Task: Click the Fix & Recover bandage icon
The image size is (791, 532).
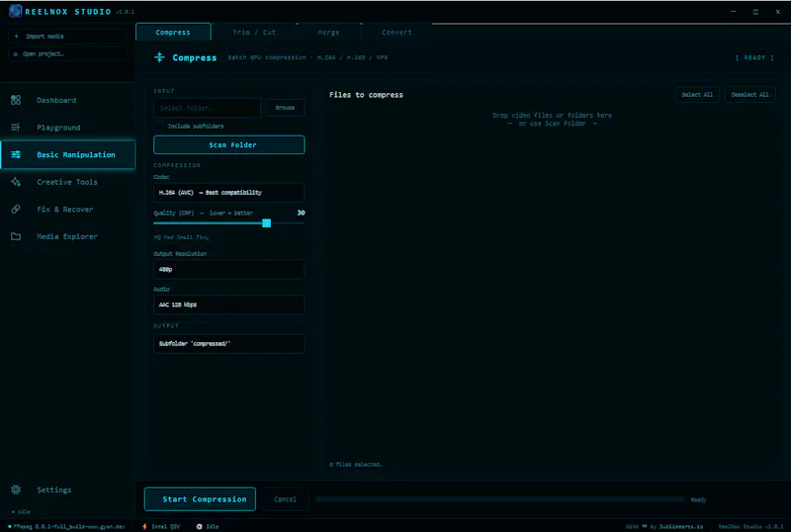Action: pyautogui.click(x=16, y=209)
